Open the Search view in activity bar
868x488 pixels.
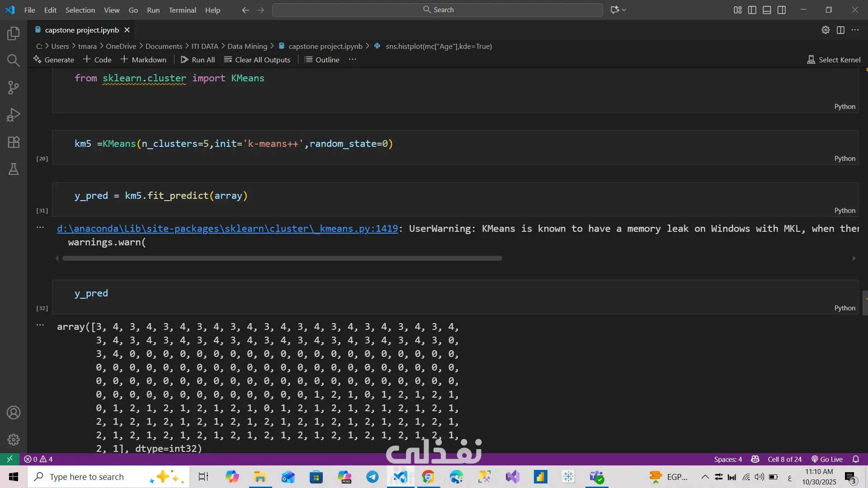(x=14, y=60)
